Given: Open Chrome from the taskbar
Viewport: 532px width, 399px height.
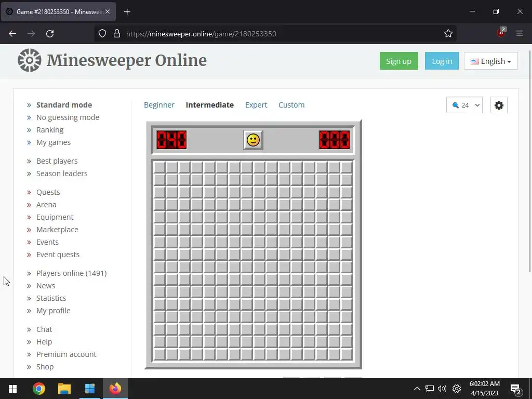Looking at the screenshot, I should tap(38, 389).
